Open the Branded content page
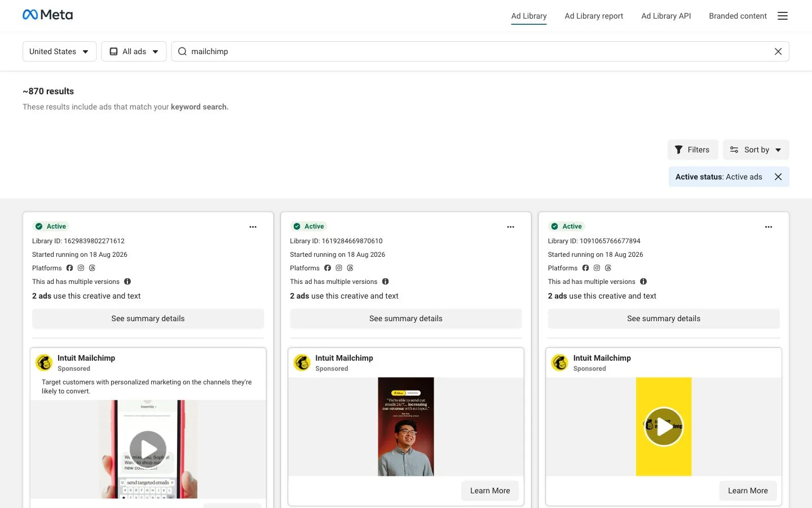The height and width of the screenshot is (508, 812). pos(738,16)
